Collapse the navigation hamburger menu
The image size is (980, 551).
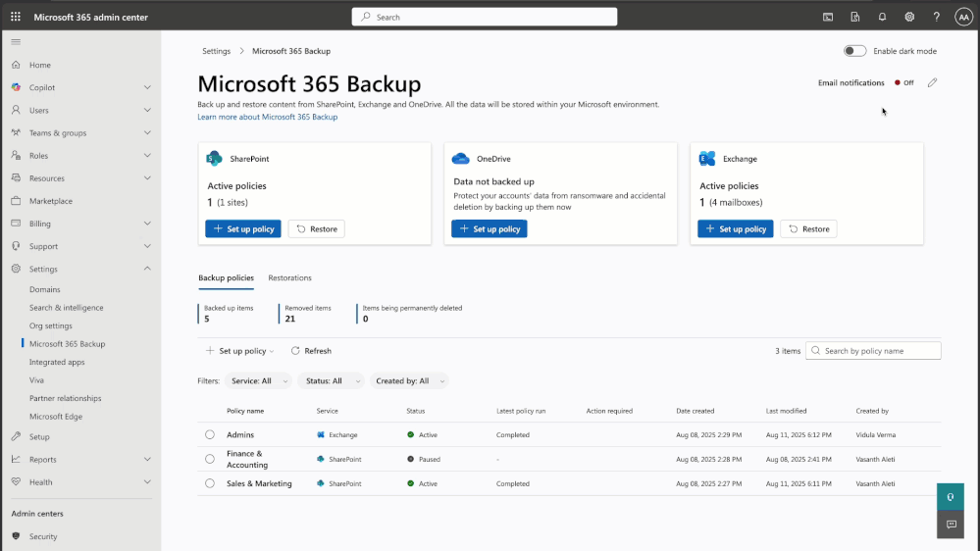(16, 41)
